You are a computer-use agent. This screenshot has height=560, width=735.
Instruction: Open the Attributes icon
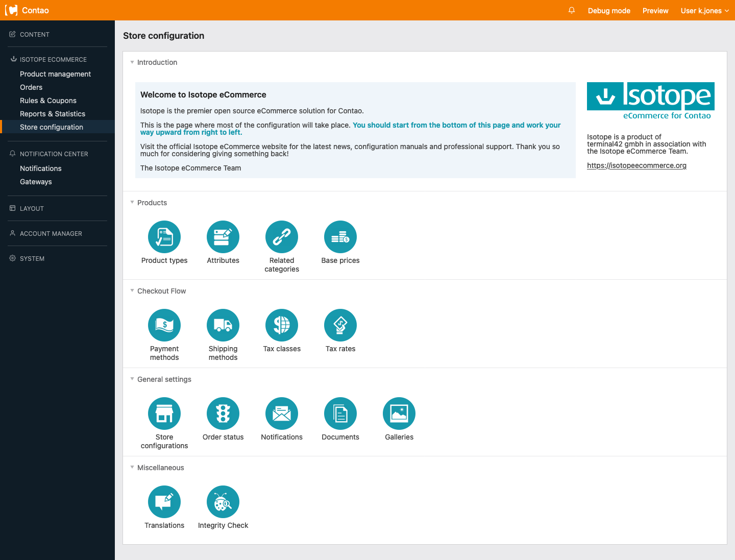tap(223, 237)
